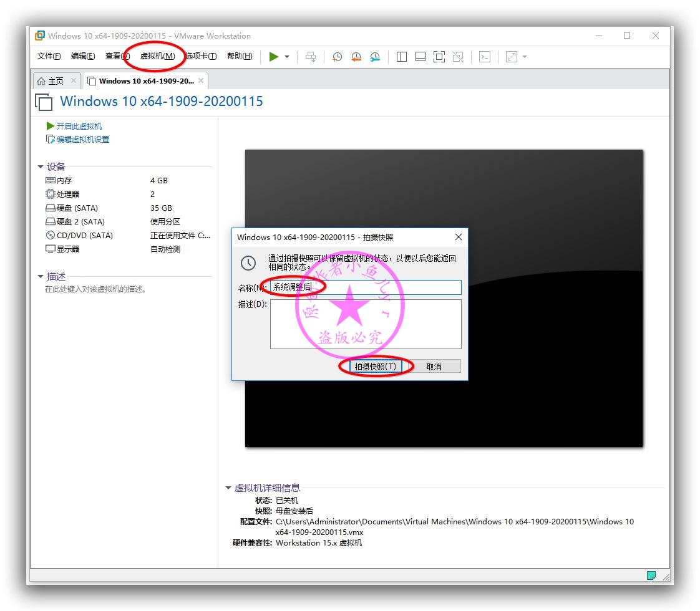Click the snapshot 名称 input field
The width and height of the screenshot is (700, 611).
366,287
